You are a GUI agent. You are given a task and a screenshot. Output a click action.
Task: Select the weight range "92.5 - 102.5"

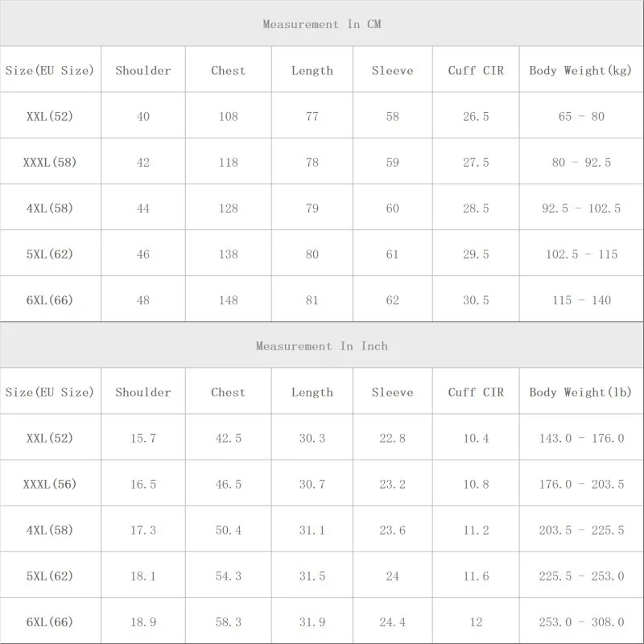coord(581,208)
